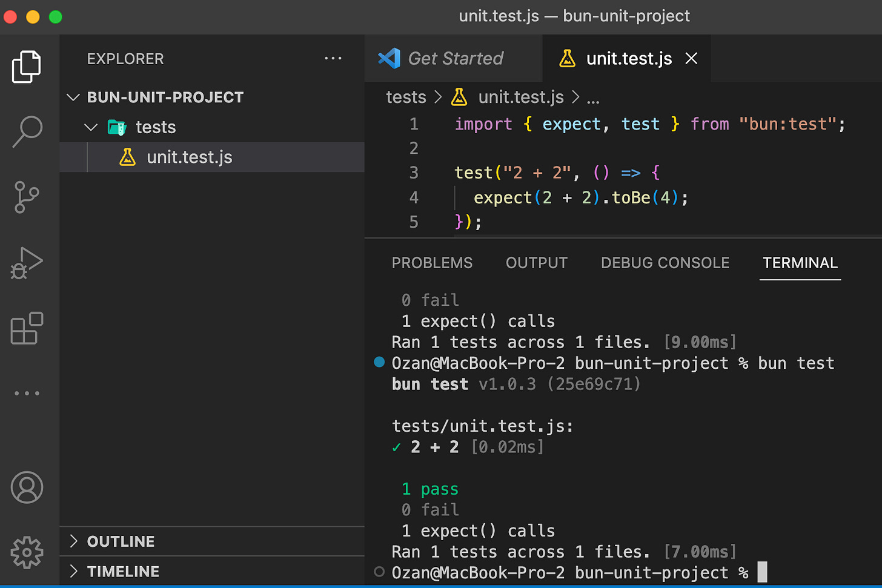Expand the OUTLINE section

click(x=73, y=541)
